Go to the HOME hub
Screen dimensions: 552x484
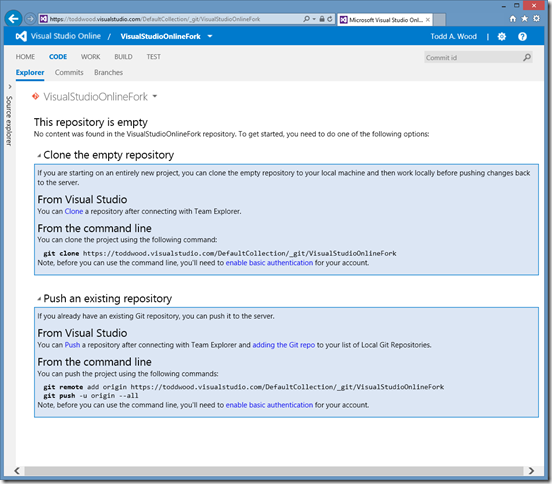(25, 57)
